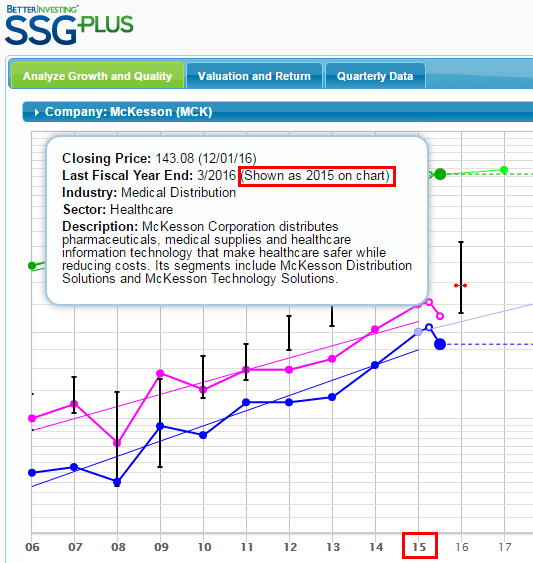Click the BetterInvesting SSG Plus logo
Image resolution: width=533 pixels, height=563 pixels.
tap(69, 25)
